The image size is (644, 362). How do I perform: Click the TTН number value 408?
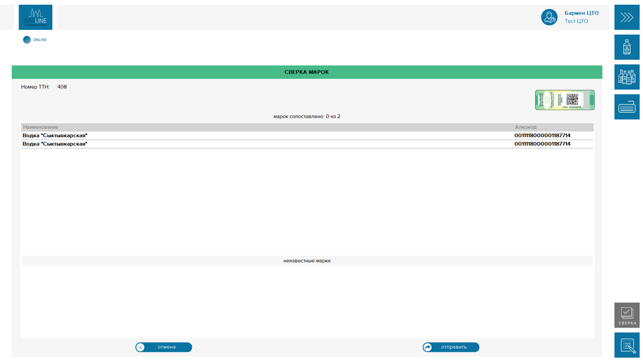coord(62,87)
